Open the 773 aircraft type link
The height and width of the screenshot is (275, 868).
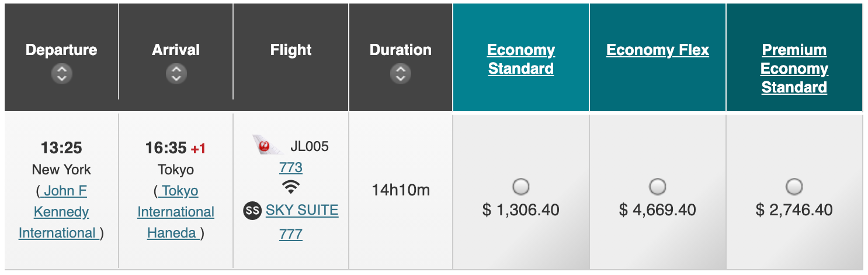point(291,167)
